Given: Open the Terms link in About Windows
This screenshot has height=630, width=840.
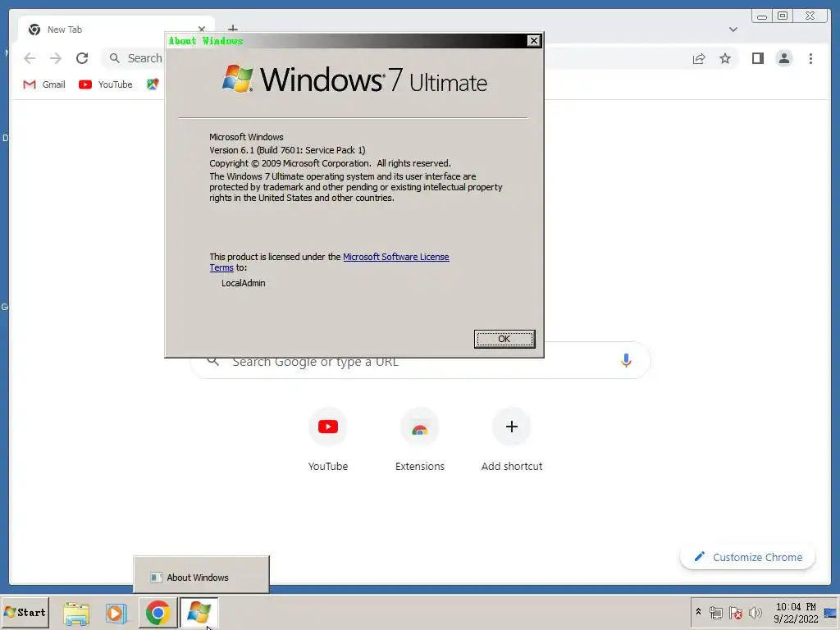Looking at the screenshot, I should [x=221, y=267].
